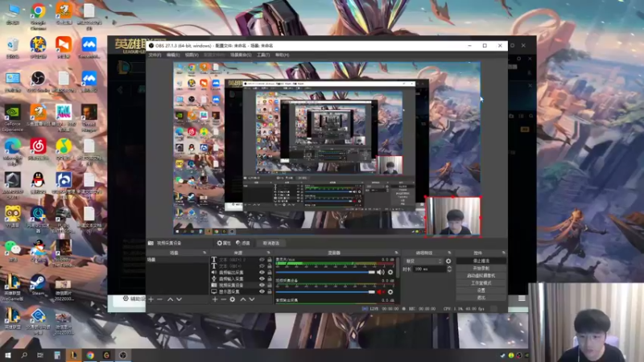Open OBS Scene Collection menu

[x=240, y=55]
